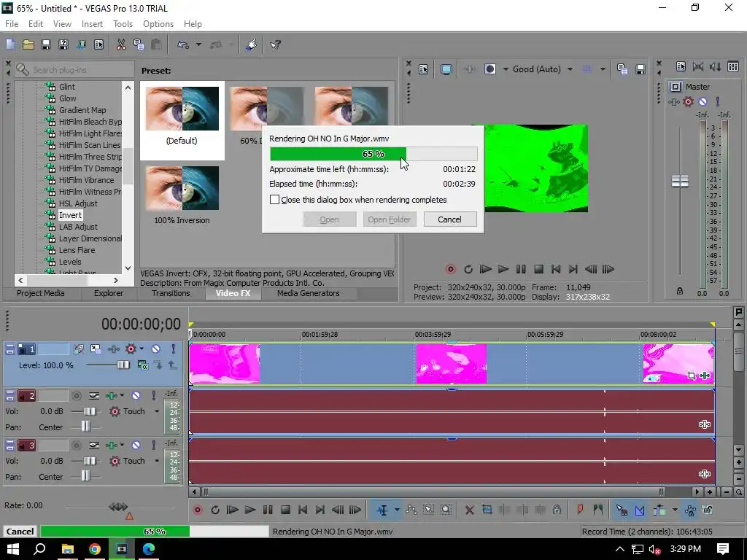Switch to the Transitions tab
The height and width of the screenshot is (560, 747).
(171, 293)
